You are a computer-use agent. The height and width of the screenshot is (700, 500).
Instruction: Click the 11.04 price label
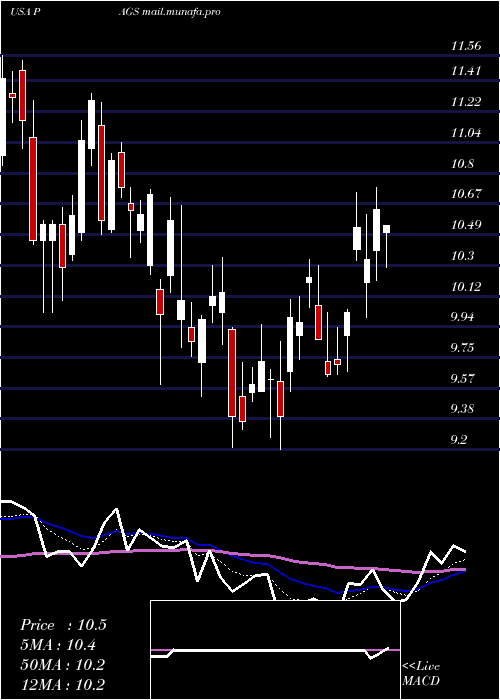(466, 132)
